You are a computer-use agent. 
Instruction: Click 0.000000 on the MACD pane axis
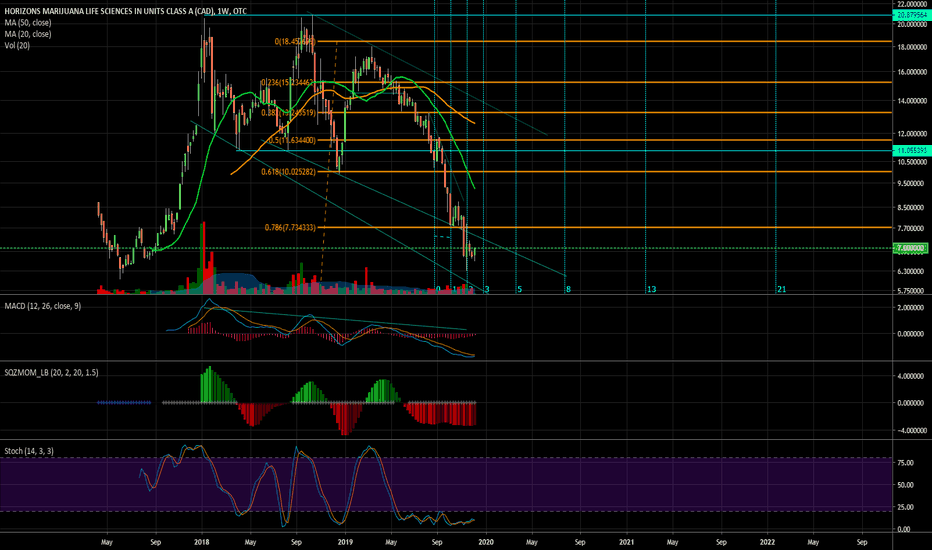[911, 334]
